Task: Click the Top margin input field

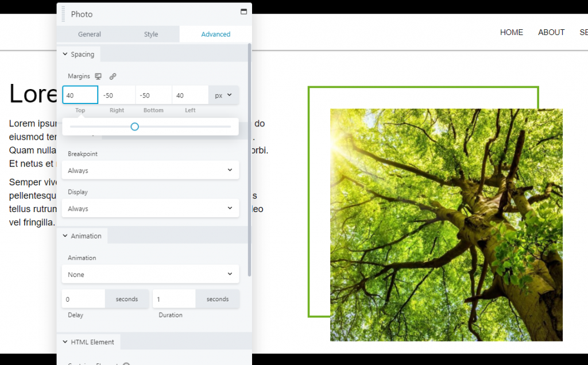Action: pos(80,95)
